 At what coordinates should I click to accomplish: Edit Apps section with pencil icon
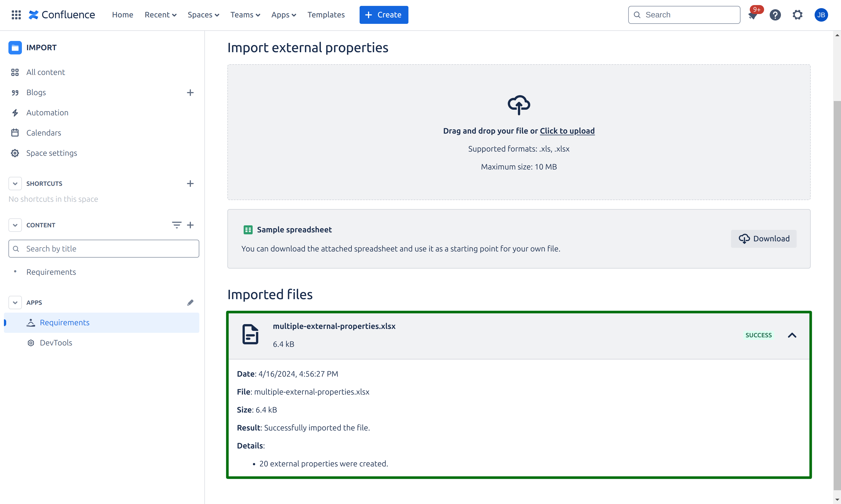coord(190,302)
